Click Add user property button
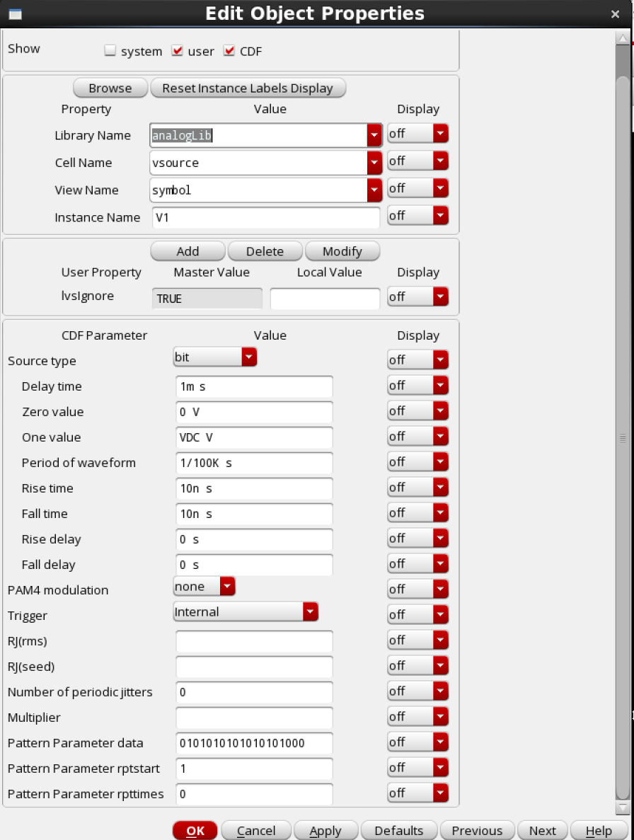The width and height of the screenshot is (634, 840). point(188,251)
